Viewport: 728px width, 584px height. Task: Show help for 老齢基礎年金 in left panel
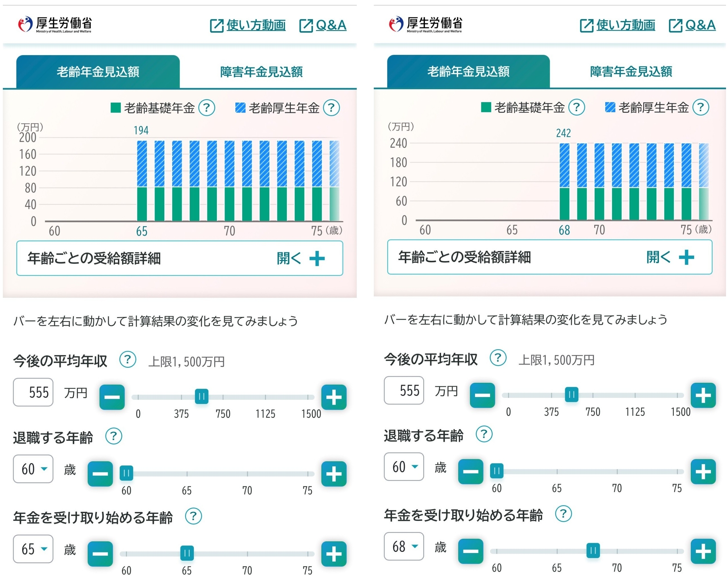[x=207, y=108]
